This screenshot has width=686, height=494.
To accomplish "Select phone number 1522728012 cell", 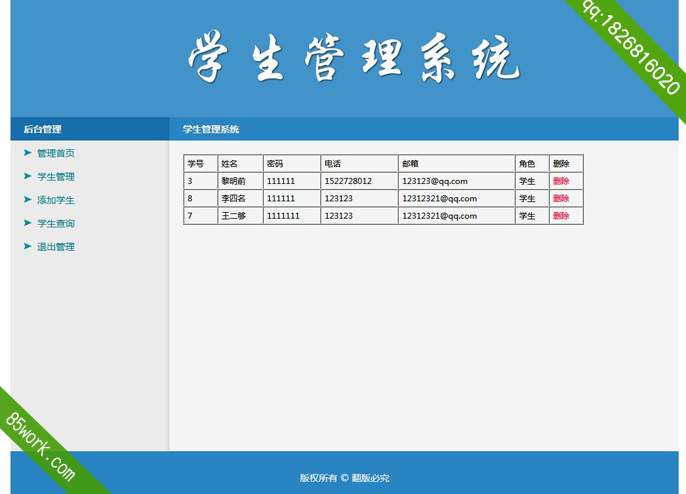I will 348,181.
